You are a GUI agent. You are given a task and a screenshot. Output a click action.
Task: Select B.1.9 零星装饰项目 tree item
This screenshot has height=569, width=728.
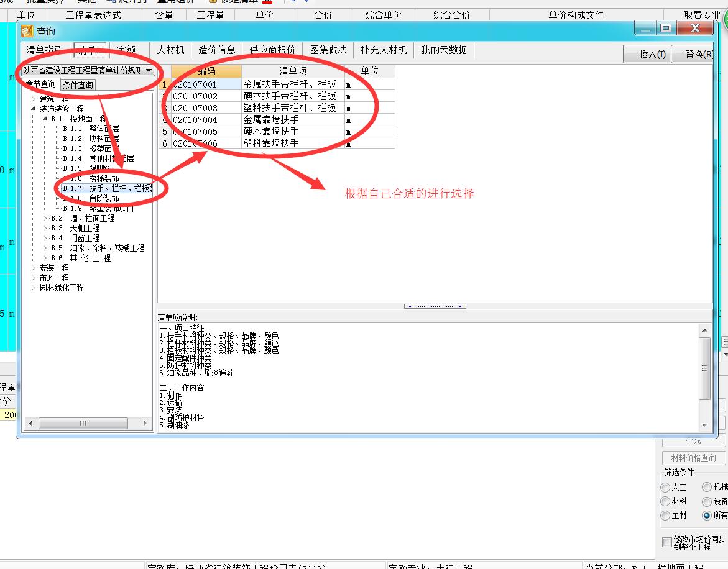98,208
